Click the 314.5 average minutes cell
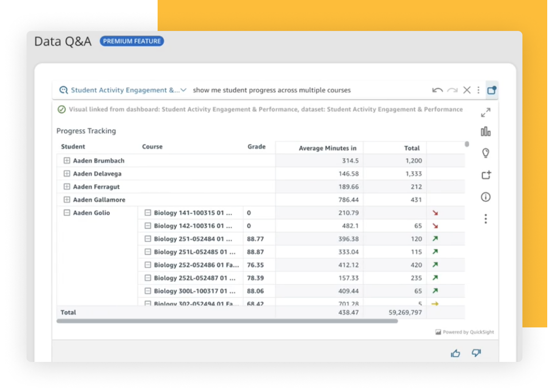The width and height of the screenshot is (549, 392). [350, 161]
